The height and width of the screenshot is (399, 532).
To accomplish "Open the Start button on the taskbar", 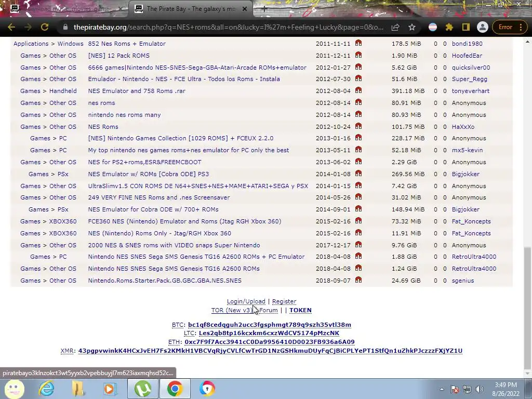I will click(14, 389).
